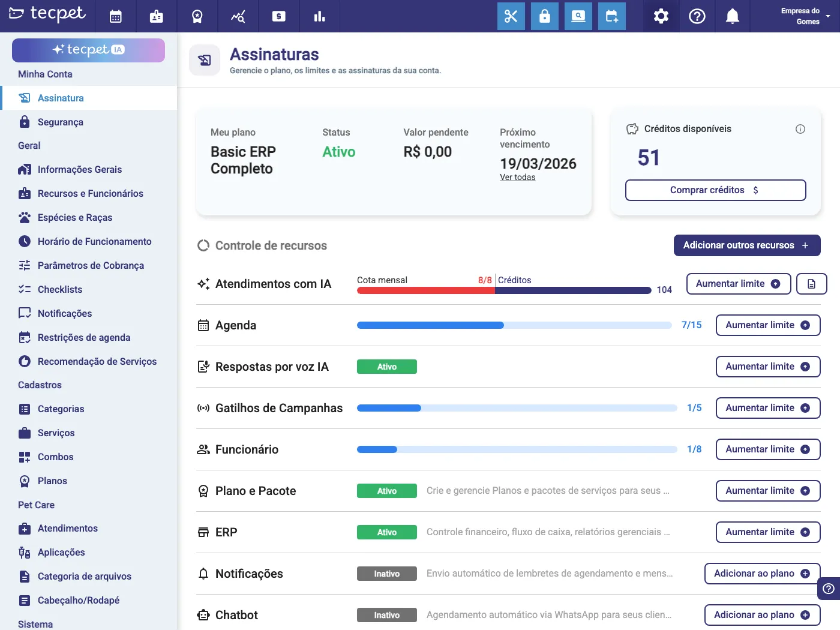The height and width of the screenshot is (630, 840).
Task: Open the bar chart reports icon
Action: tap(320, 16)
